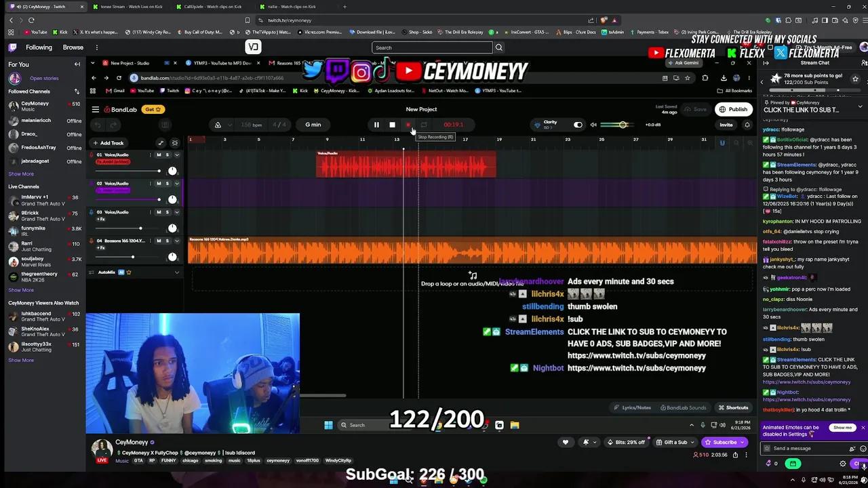Open the Shortcuts tab
868x488 pixels.
733,407
